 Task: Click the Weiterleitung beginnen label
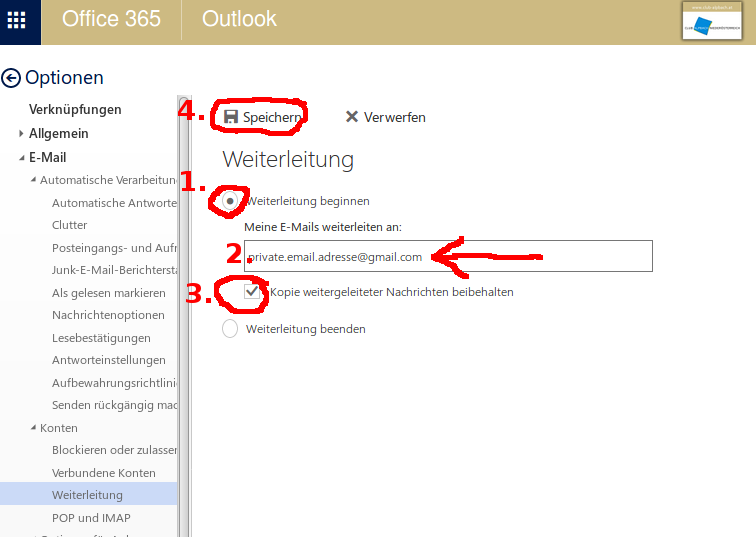(308, 201)
